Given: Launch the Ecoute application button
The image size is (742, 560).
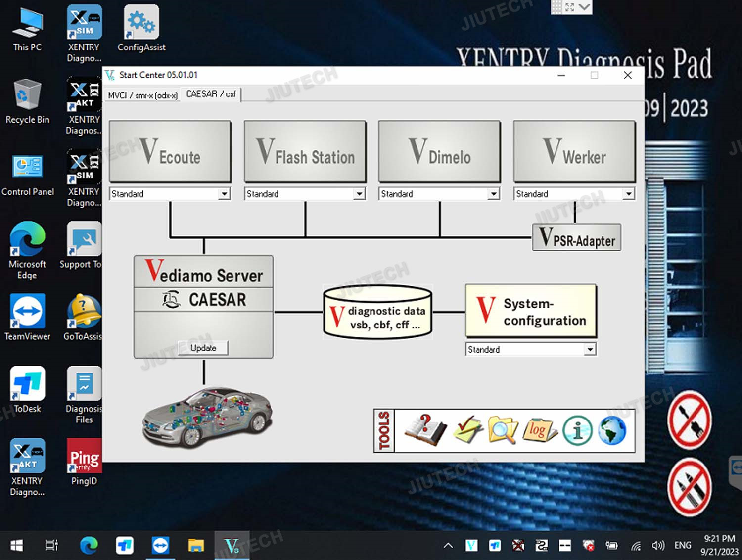Looking at the screenshot, I should (x=170, y=151).
